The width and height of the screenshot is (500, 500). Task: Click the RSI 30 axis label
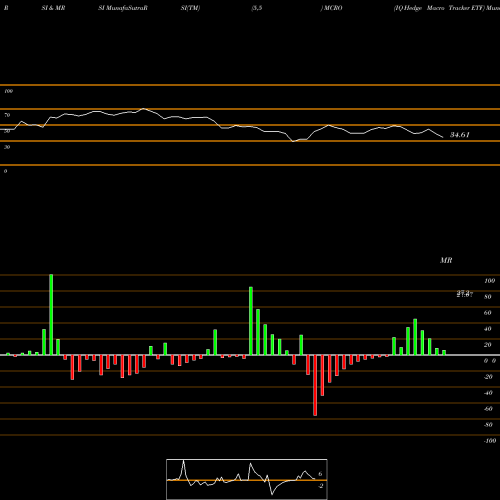point(7,147)
